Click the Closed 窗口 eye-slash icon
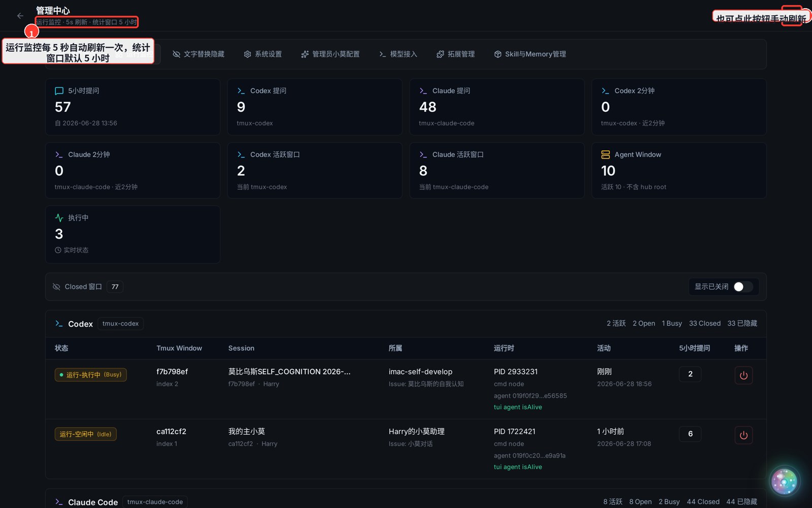This screenshot has width=812, height=508. pyautogui.click(x=56, y=287)
